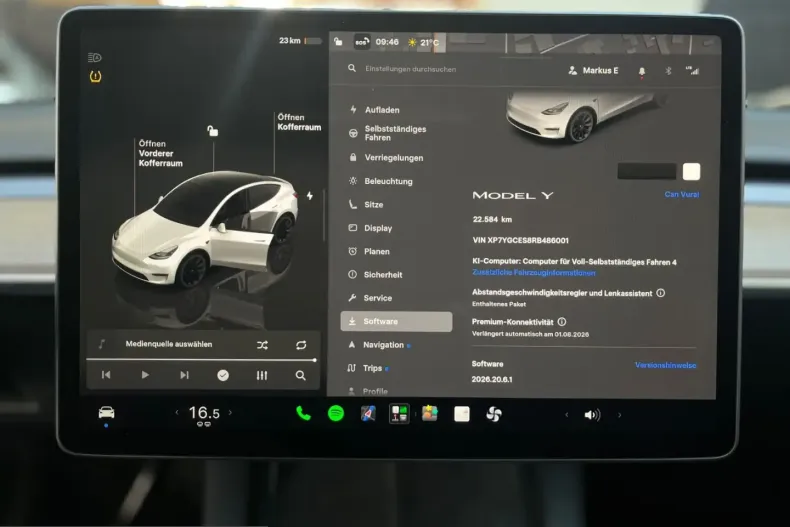The width and height of the screenshot is (790, 527).
Task: Skip to next track
Action: pyautogui.click(x=184, y=375)
